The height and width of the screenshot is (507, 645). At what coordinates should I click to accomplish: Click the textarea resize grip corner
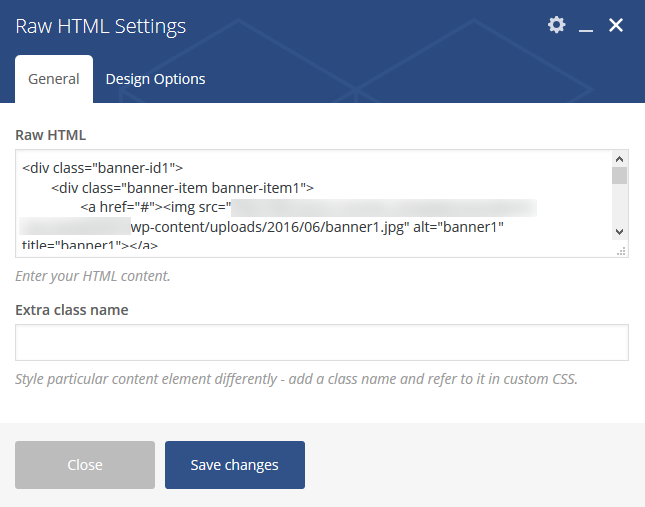[x=621, y=251]
